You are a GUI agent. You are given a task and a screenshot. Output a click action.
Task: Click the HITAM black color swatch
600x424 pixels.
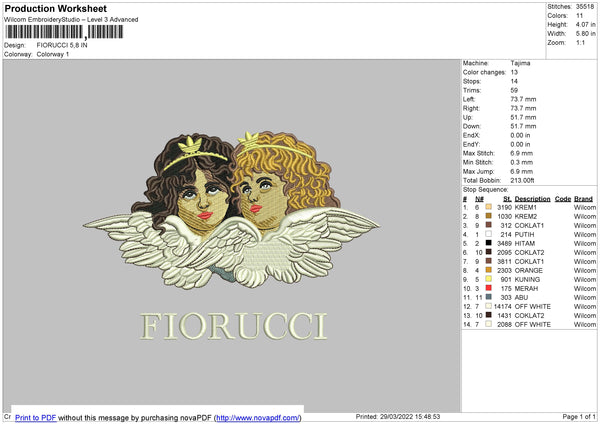(x=488, y=243)
